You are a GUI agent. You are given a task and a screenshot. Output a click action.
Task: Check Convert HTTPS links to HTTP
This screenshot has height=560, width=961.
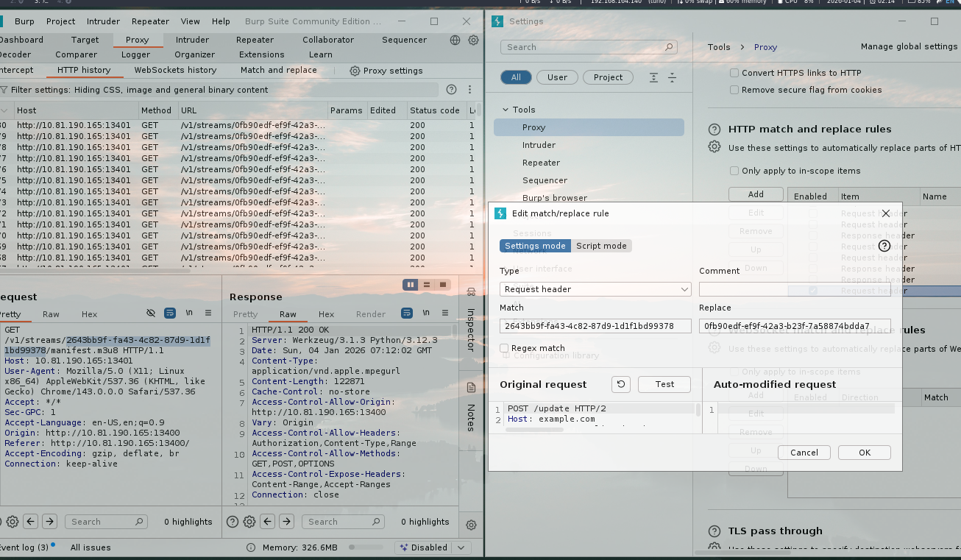pyautogui.click(x=734, y=73)
